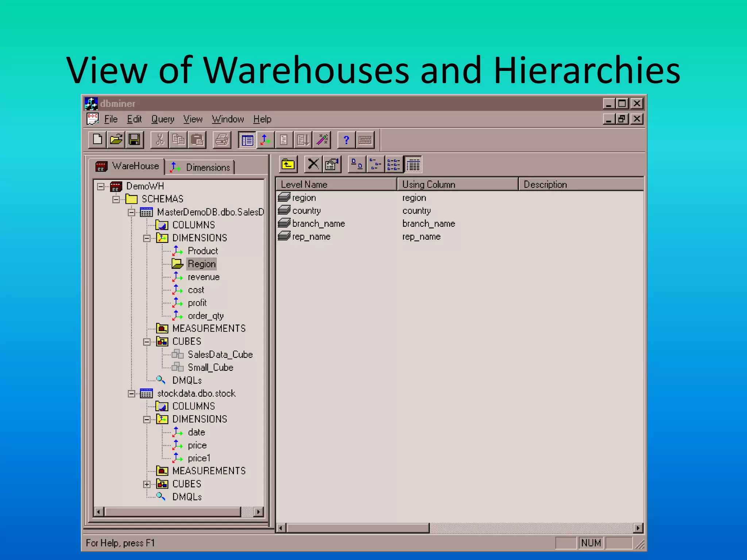Click the magic wand wizard icon
This screenshot has width=747, height=560.
(322, 140)
